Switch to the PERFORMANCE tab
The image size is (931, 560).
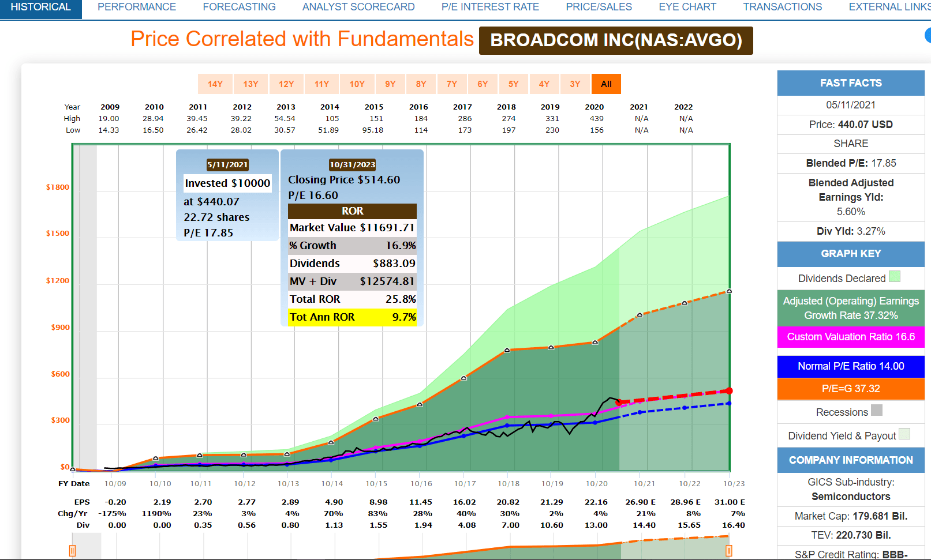tap(137, 7)
